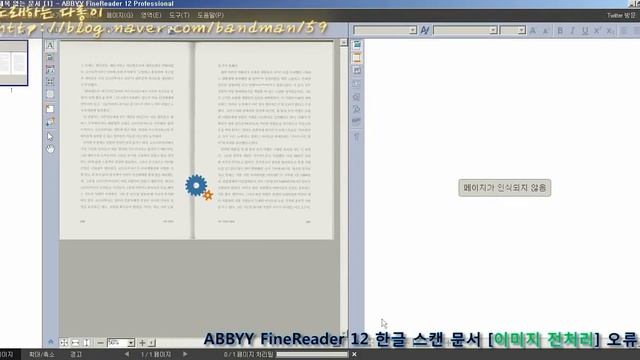Click the 1 / 1 페이지 page indicator
The image size is (640, 360).
click(x=156, y=354)
